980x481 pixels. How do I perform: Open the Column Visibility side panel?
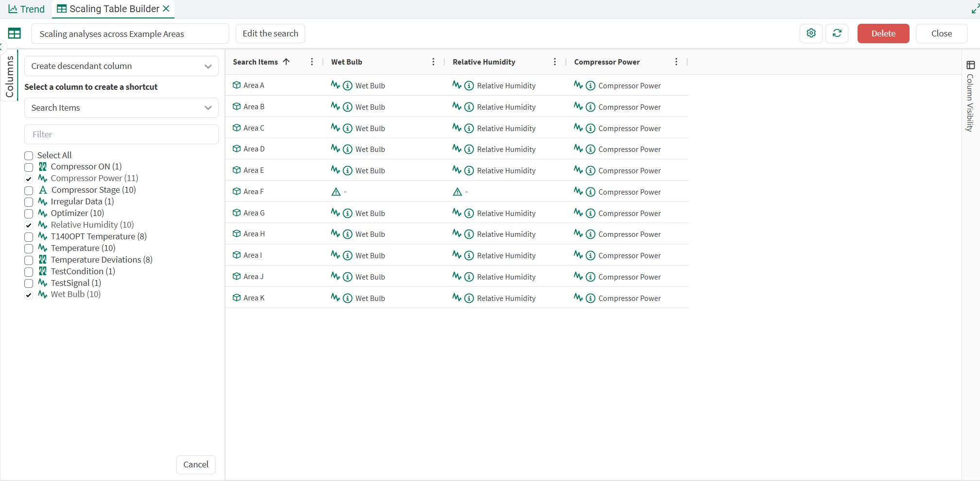(x=970, y=97)
